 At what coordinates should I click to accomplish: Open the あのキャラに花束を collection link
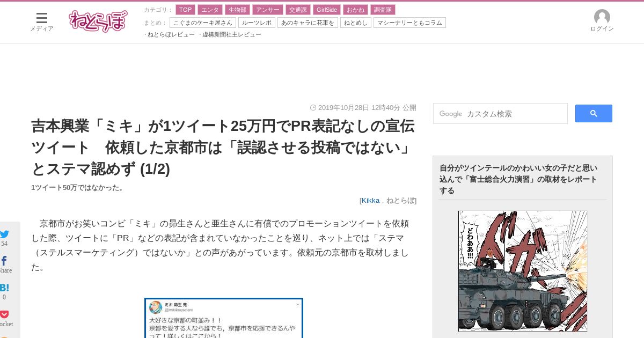308,23
